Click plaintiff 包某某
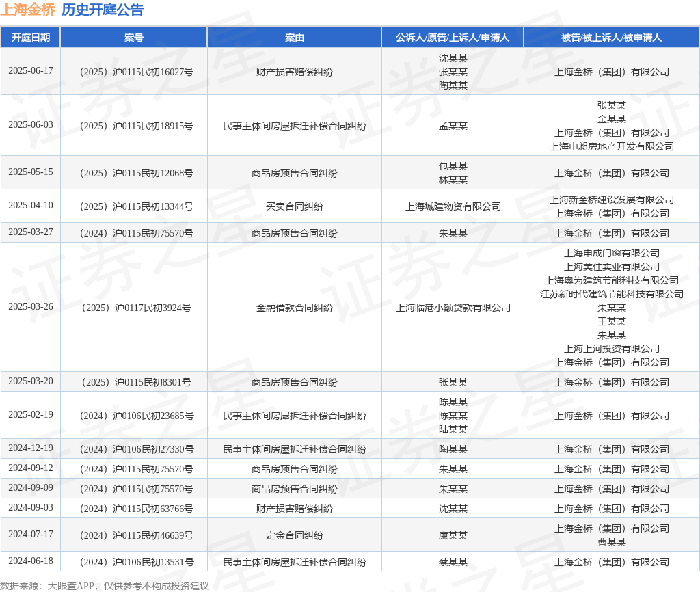This screenshot has width=700, height=592. 453,166
